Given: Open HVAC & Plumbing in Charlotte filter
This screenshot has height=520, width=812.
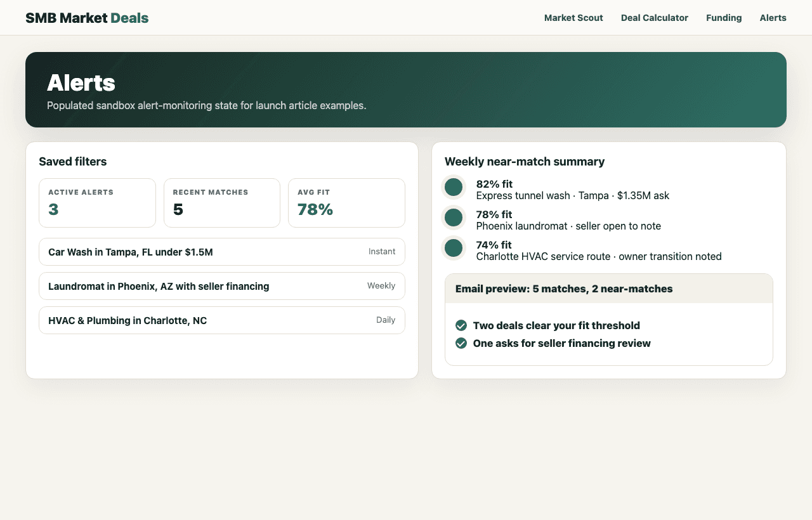Looking at the screenshot, I should [222, 320].
